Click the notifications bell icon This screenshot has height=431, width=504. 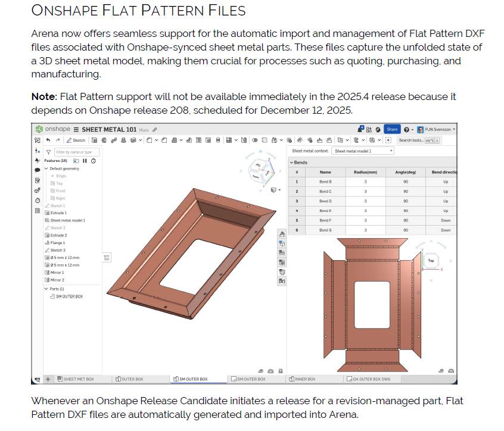click(360, 129)
